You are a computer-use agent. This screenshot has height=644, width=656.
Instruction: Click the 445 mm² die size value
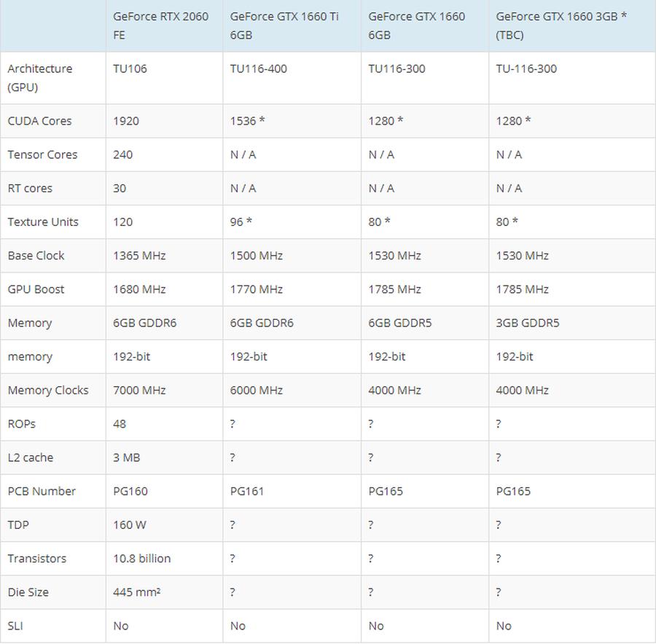[x=137, y=592]
